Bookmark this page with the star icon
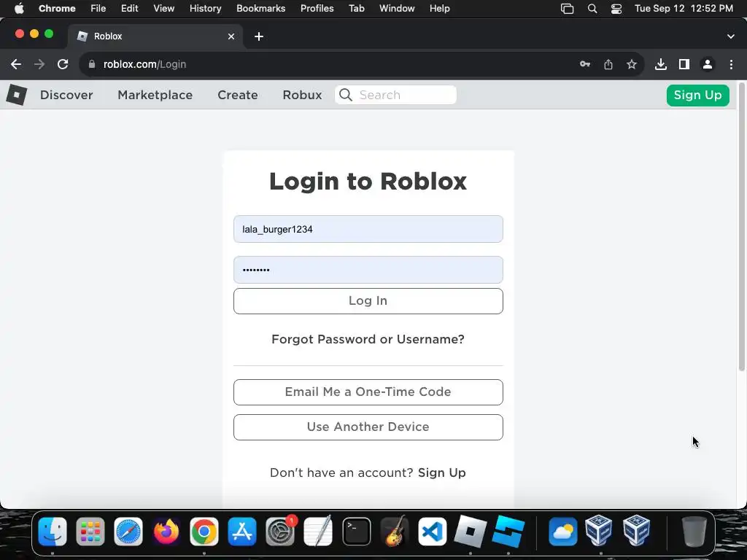The width and height of the screenshot is (747, 560). [632, 64]
